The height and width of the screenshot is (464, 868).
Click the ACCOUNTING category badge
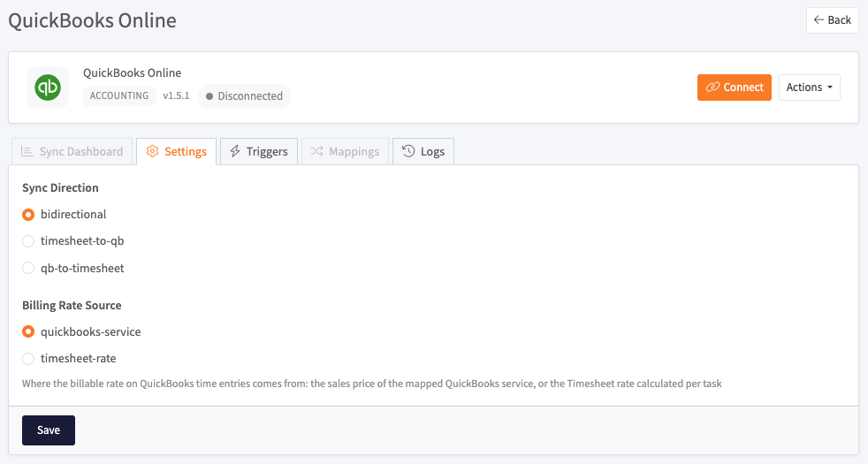tap(119, 95)
